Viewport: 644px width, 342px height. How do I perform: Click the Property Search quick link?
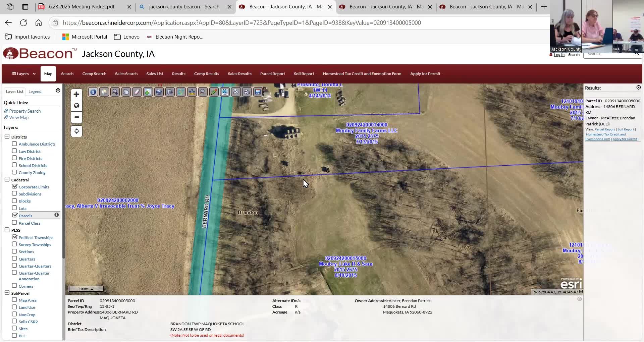pyautogui.click(x=25, y=111)
